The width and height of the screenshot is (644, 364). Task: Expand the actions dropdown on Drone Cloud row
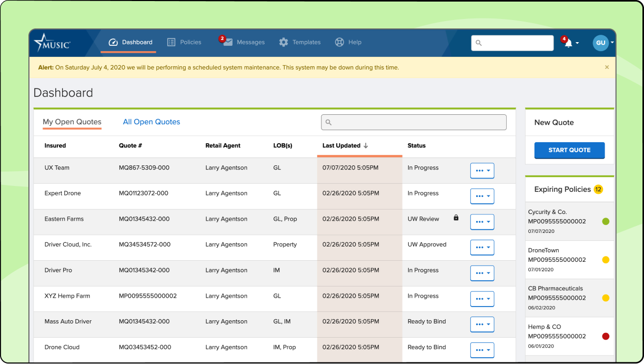482,350
